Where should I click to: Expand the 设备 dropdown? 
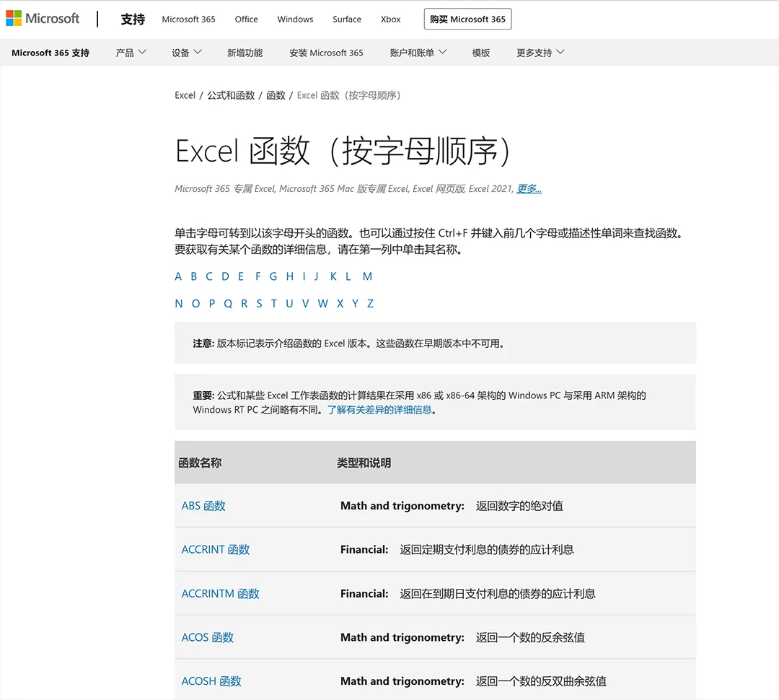coord(186,53)
